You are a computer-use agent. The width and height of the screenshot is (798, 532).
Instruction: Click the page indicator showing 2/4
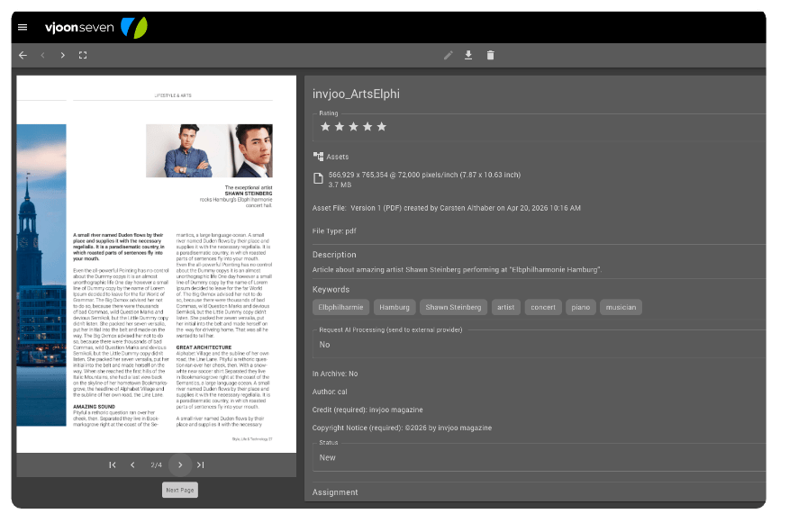[156, 465]
